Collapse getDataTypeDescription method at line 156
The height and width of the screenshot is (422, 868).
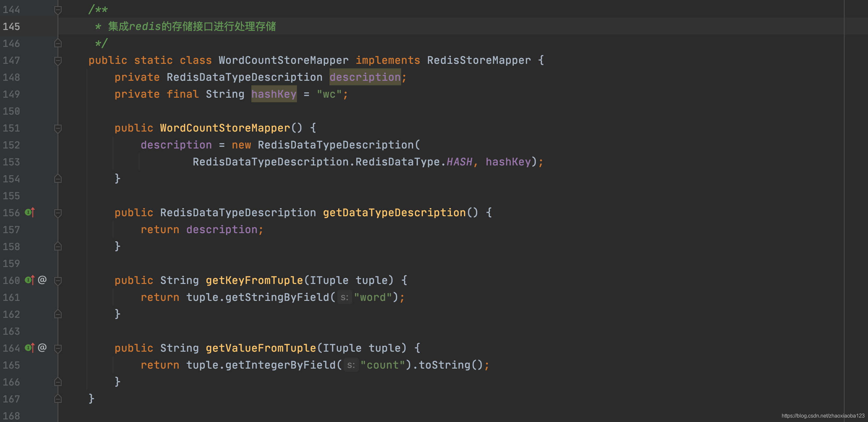58,213
